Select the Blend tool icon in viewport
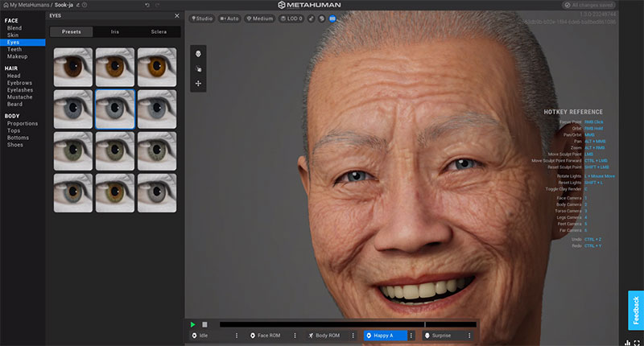 tap(198, 54)
